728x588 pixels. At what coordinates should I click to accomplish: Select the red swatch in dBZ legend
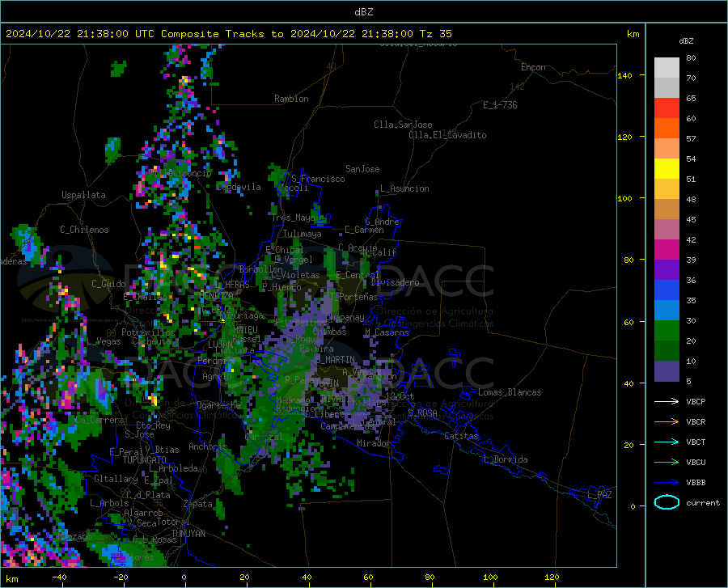(667, 108)
